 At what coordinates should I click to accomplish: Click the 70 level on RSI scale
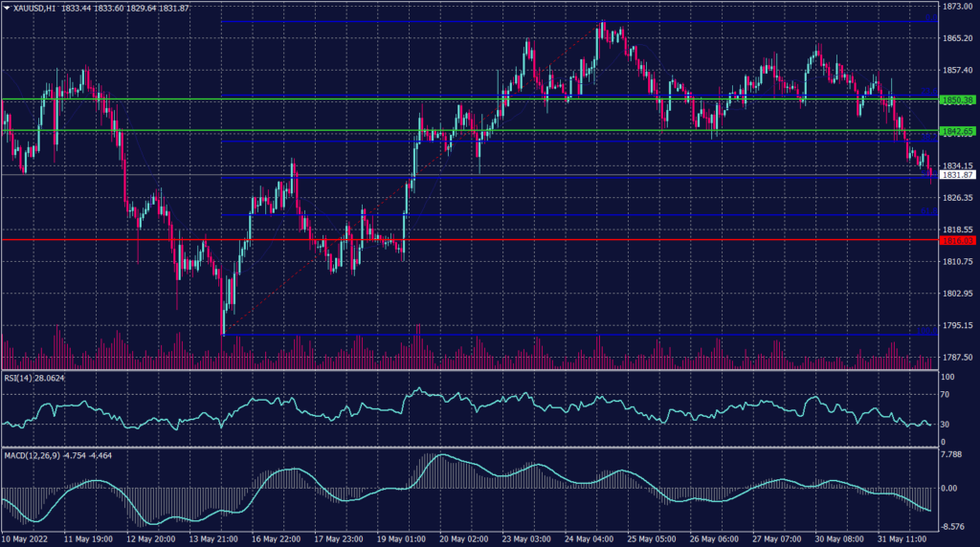[944, 393]
